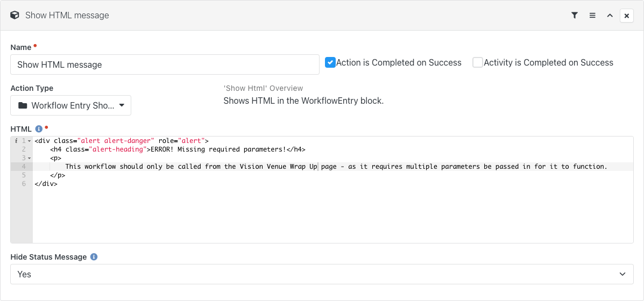644x301 pixels.
Task: Click the 'Show Html' Overview heading
Action: pyautogui.click(x=263, y=88)
